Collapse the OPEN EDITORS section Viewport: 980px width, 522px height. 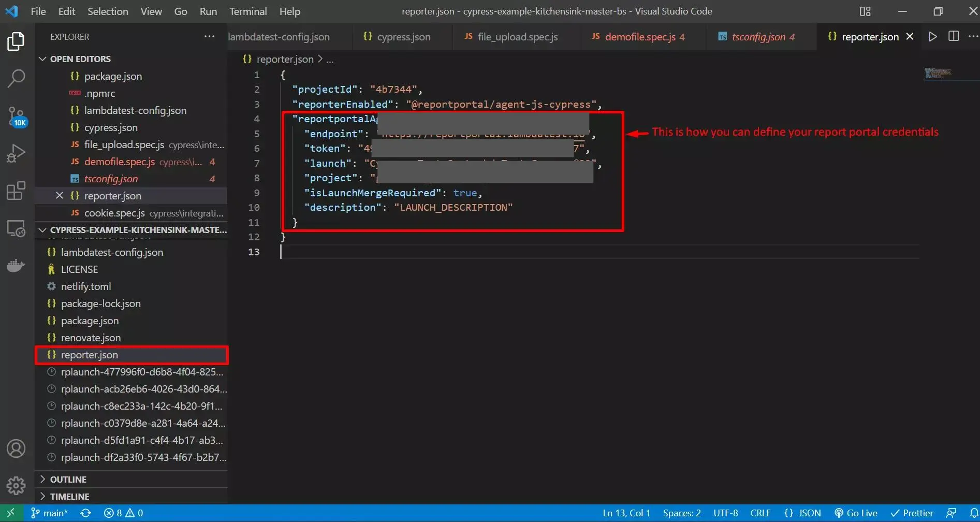click(x=80, y=59)
